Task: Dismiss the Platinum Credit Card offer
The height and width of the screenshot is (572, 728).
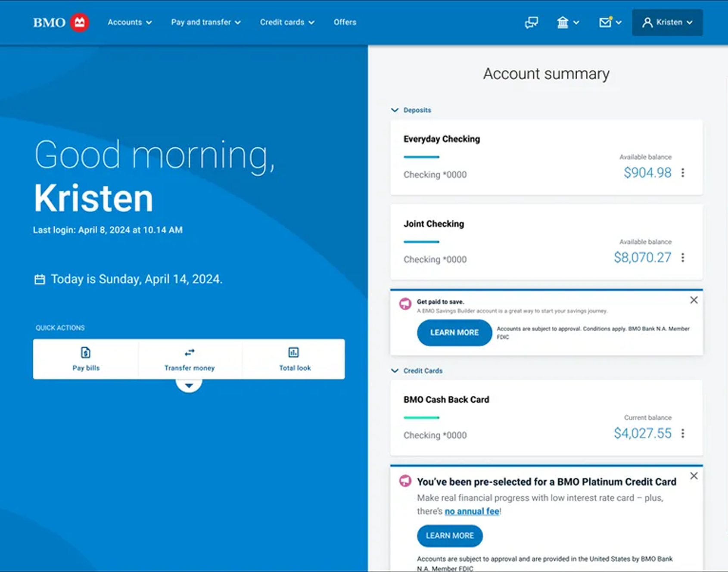Action: (x=694, y=476)
